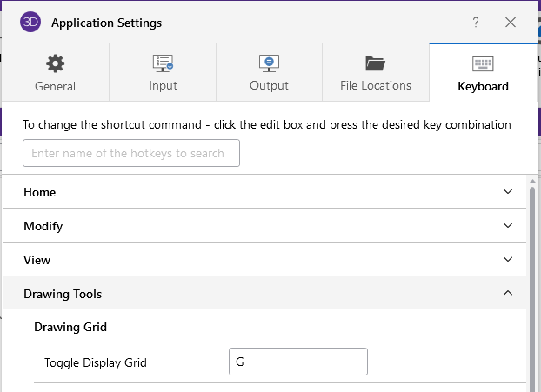Open the Output tab label

point(269,85)
